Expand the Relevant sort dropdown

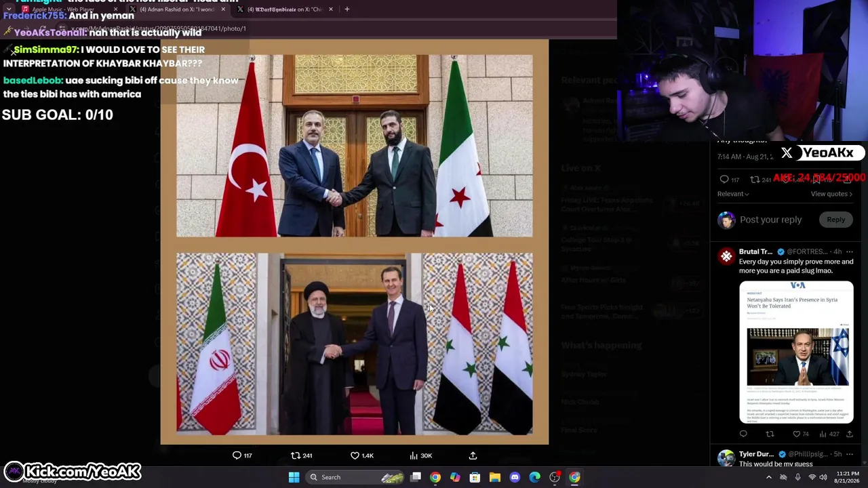733,194
